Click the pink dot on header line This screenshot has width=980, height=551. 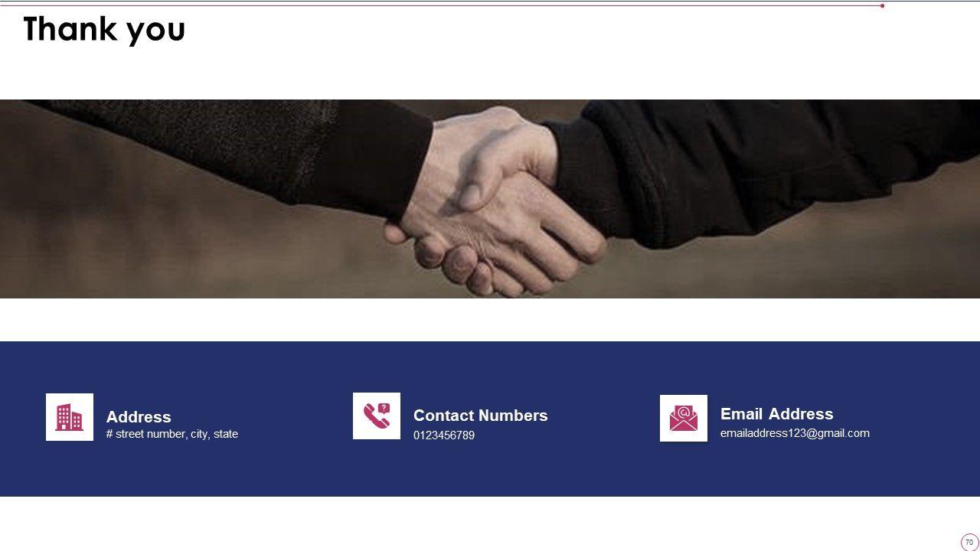[882, 5]
